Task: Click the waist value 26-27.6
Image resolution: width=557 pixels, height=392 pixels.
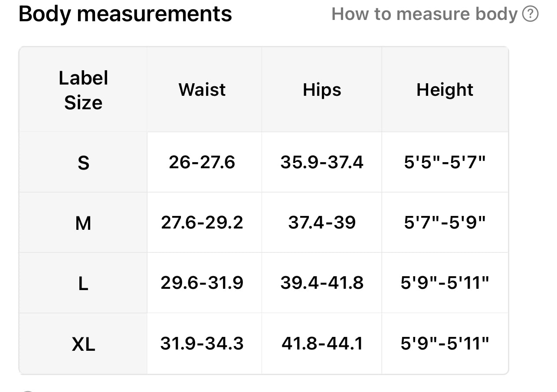Action: click(202, 163)
